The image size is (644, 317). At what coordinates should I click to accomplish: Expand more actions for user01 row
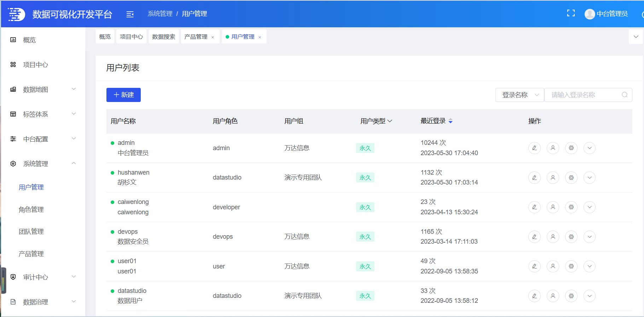(590, 266)
